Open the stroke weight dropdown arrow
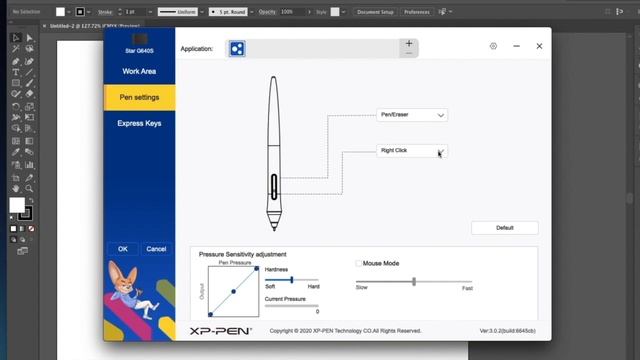This screenshot has height=360, width=640. click(150, 12)
